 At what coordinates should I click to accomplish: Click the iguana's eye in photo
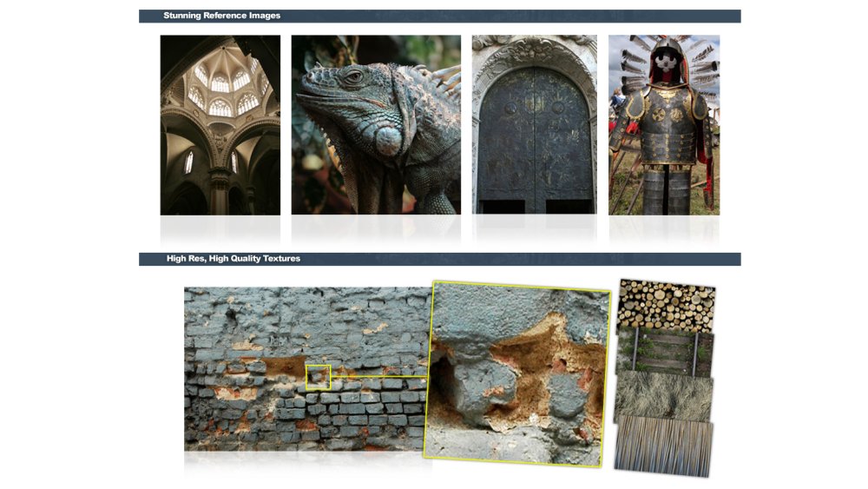(x=352, y=77)
